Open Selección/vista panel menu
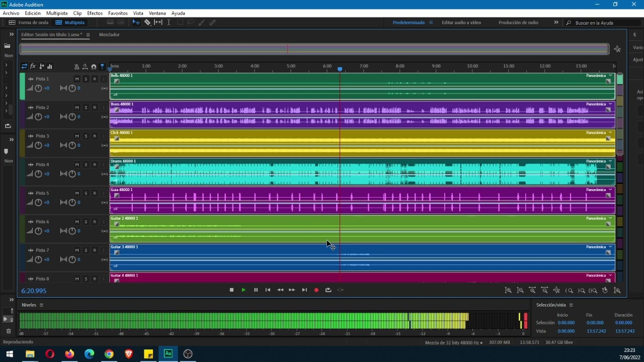 (571, 305)
